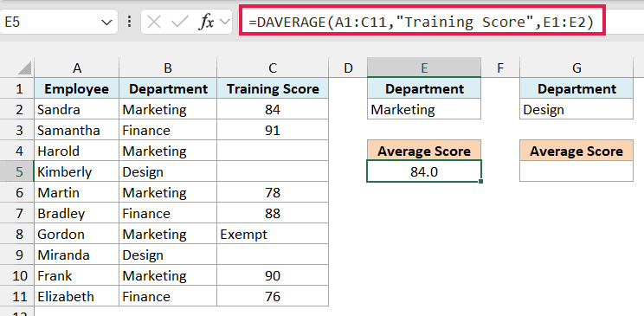Select row 5 header
644x316 pixels.
17,171
